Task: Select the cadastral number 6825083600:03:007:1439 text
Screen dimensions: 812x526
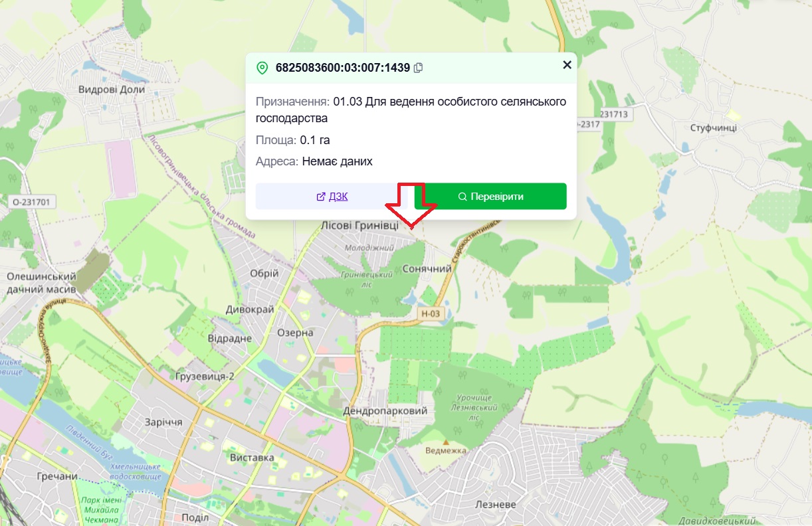Action: coord(343,68)
